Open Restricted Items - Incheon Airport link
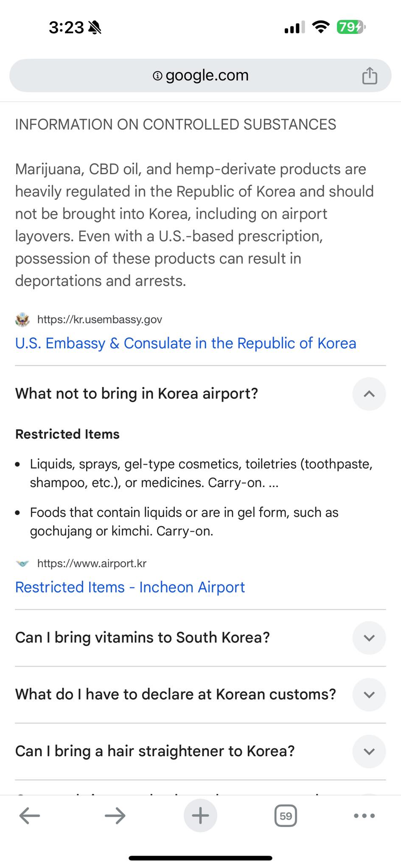 point(130,587)
